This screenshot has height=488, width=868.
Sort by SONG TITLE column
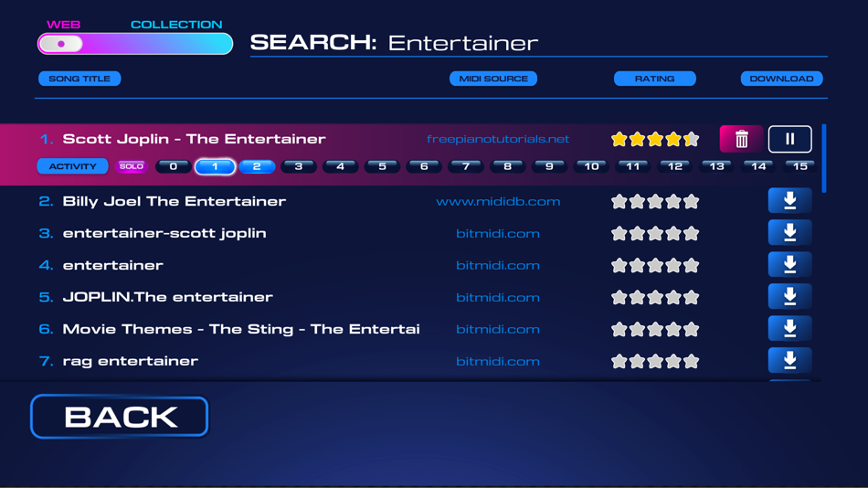[x=79, y=79]
